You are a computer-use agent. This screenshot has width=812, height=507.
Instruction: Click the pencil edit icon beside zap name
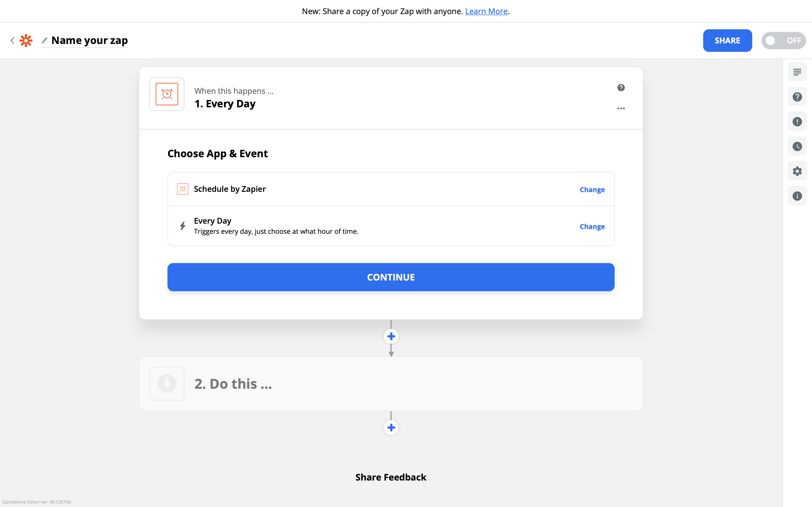[44, 41]
